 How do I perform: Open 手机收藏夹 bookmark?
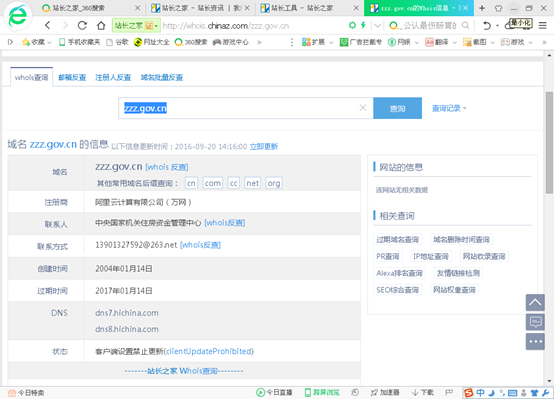(79, 42)
